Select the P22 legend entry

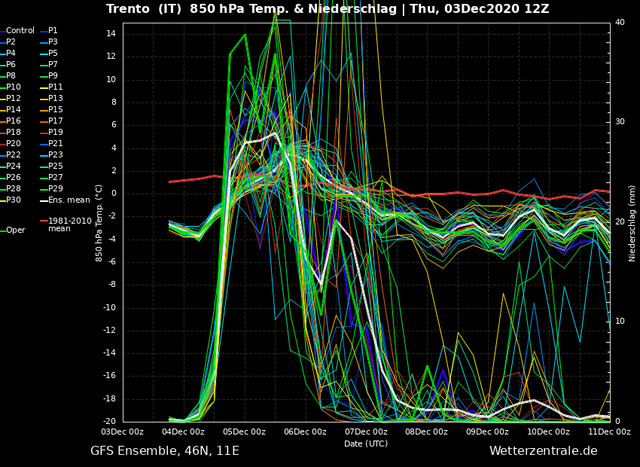tap(11, 155)
